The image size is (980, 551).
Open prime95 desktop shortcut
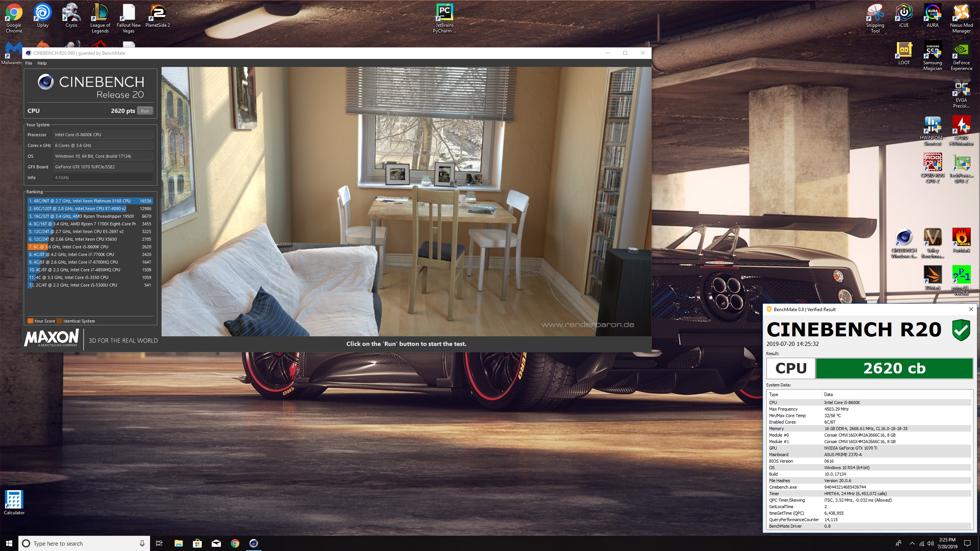point(961,281)
